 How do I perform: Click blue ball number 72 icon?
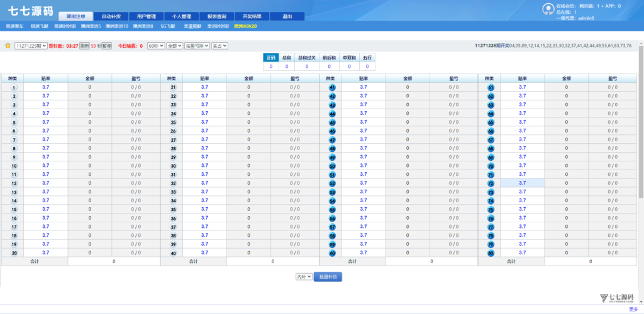click(x=491, y=183)
